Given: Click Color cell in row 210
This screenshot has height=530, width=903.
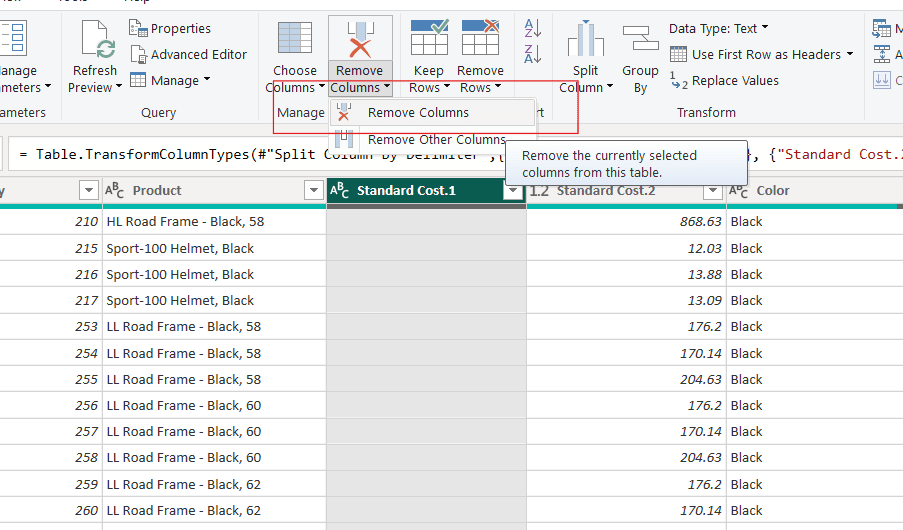Looking at the screenshot, I should click(x=814, y=222).
